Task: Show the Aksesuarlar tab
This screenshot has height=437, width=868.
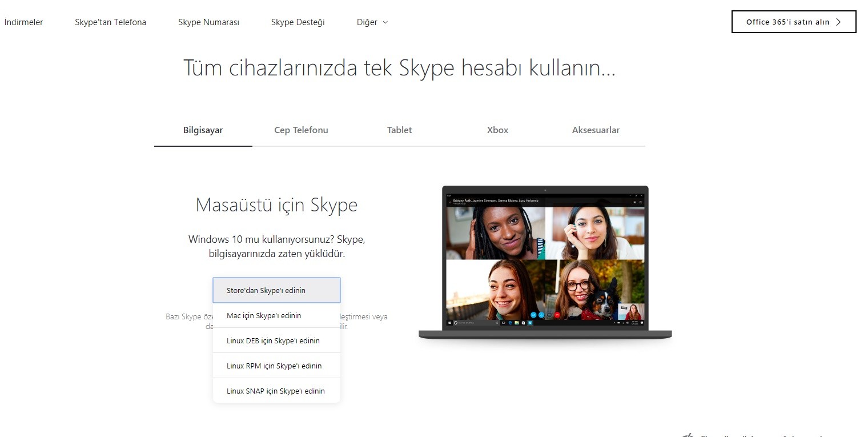Action: pos(596,130)
